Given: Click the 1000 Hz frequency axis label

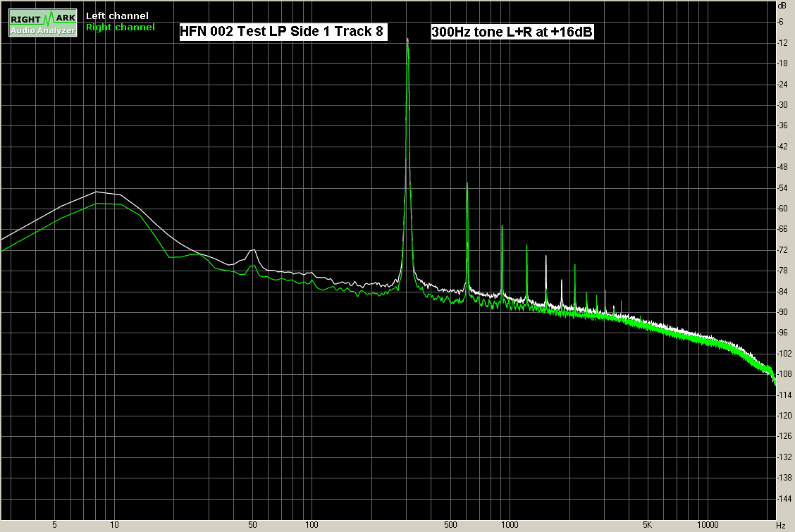Looking at the screenshot, I should coord(510,525).
